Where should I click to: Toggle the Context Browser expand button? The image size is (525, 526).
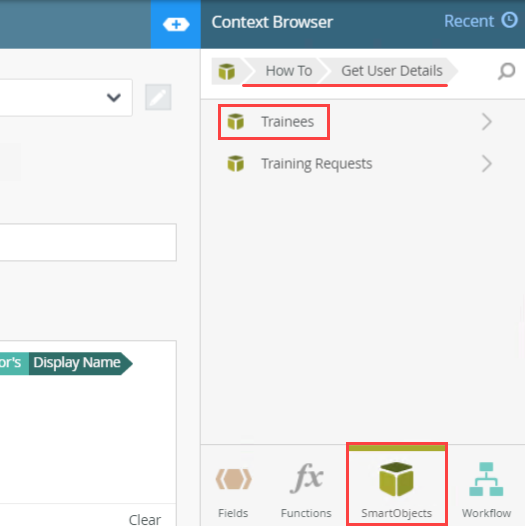176,24
